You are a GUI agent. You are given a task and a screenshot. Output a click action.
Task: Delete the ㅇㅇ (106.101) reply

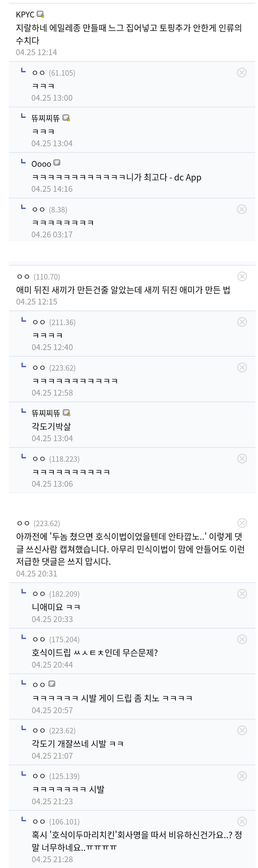tap(241, 821)
